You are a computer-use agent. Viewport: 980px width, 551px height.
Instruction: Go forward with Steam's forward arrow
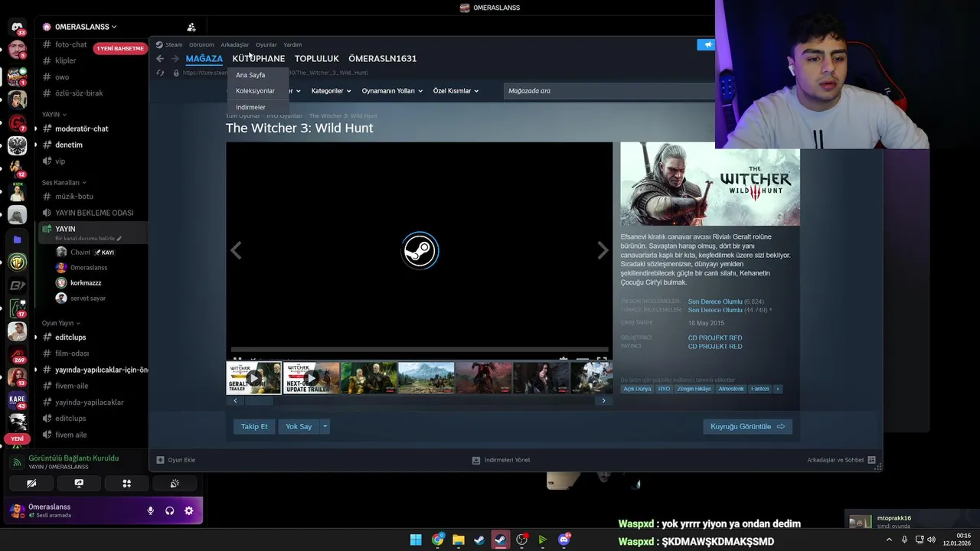pyautogui.click(x=175, y=59)
